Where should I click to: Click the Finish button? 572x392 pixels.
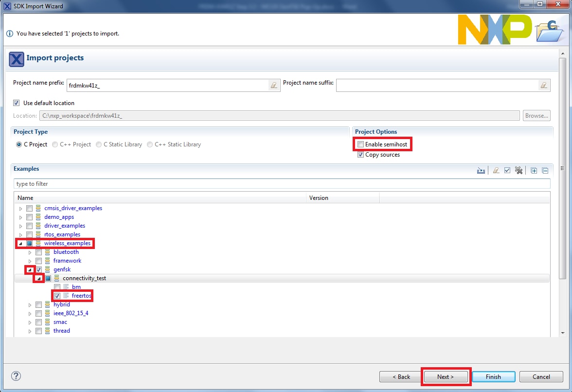(493, 377)
